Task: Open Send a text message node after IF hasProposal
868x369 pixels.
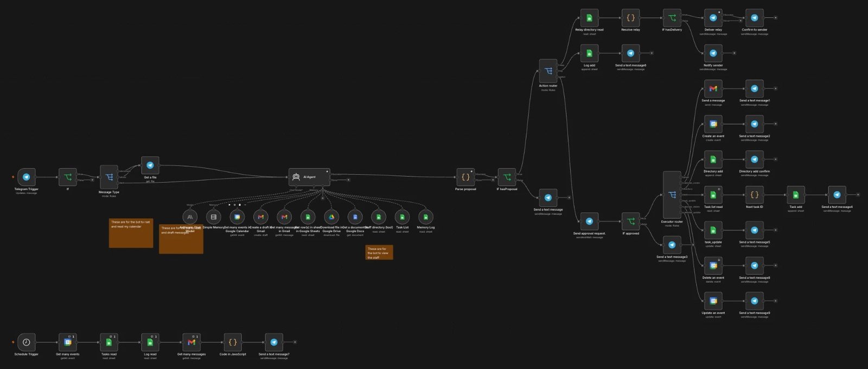Action: 548,198
